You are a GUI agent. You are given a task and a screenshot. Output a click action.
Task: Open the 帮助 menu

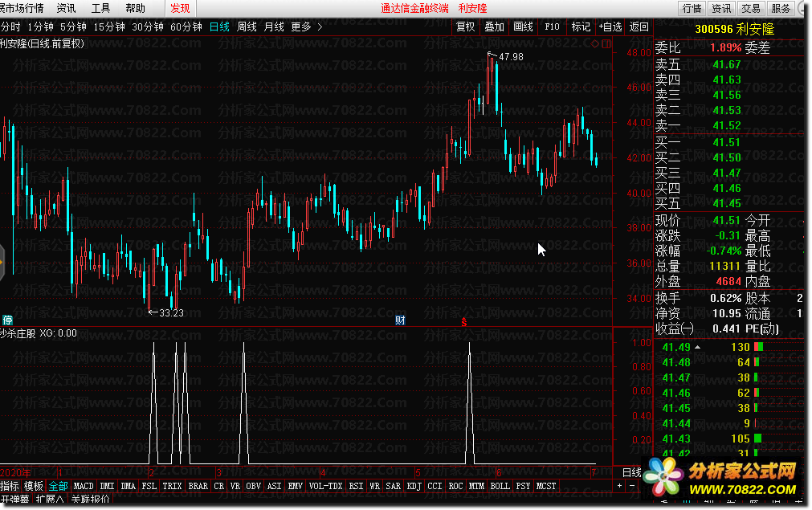[x=135, y=8]
